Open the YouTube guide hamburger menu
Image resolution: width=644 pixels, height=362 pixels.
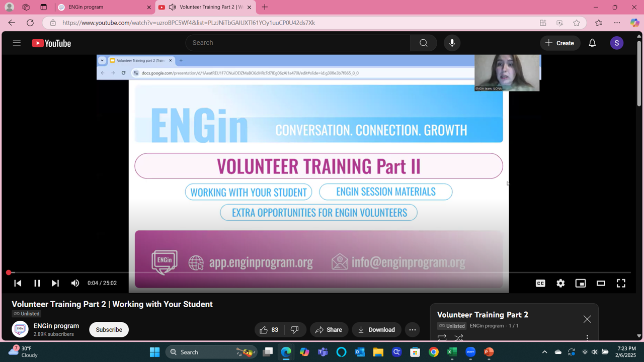(17, 43)
